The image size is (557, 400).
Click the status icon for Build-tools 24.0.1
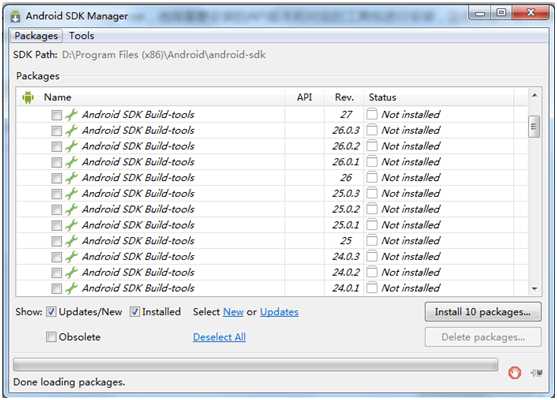coord(372,288)
